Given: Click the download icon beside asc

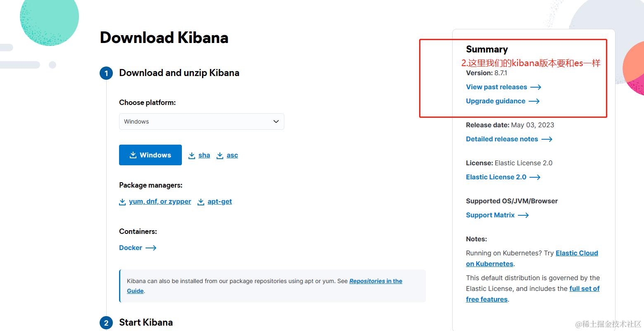Looking at the screenshot, I should tap(220, 155).
